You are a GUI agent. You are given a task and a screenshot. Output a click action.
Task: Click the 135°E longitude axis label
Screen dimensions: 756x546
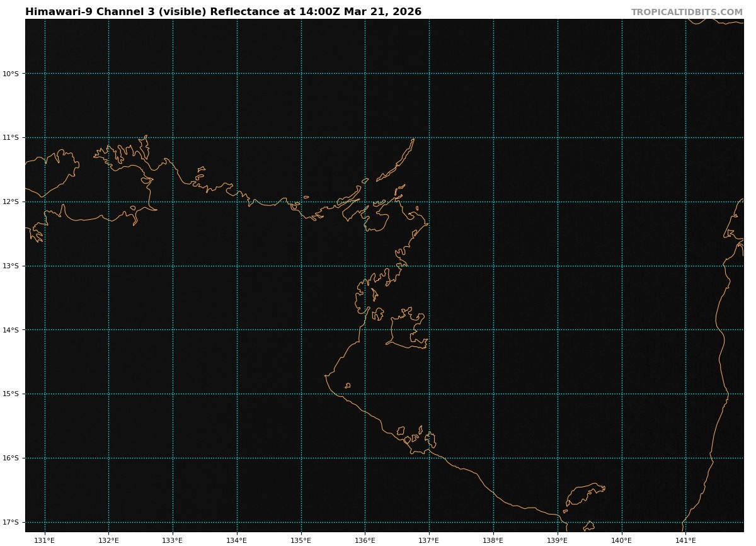point(301,540)
